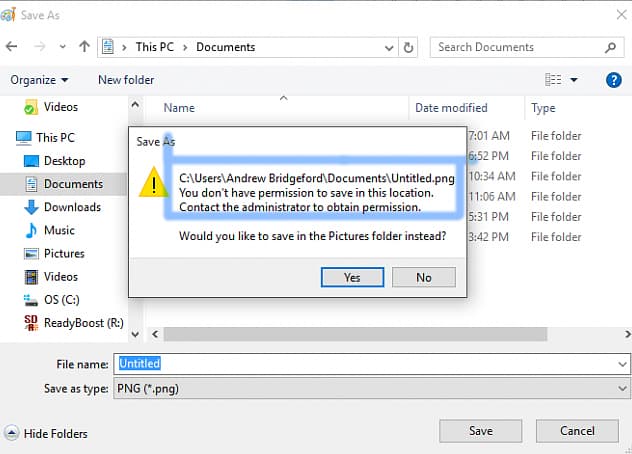Open the Organize menu
The width and height of the screenshot is (632, 454).
click(x=39, y=80)
